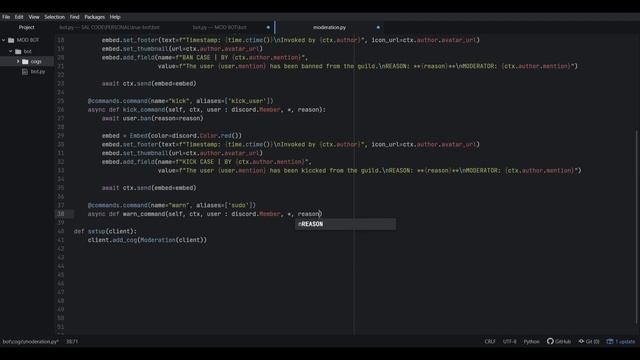
Task: Collapse the MOD BOT root folder
Action: pos(4,40)
